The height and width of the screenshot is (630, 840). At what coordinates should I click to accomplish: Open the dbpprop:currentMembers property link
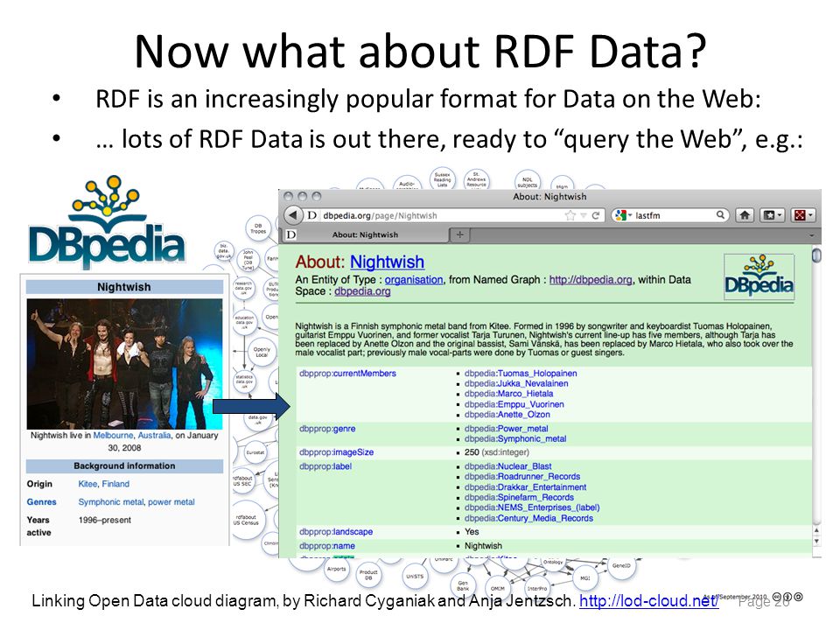[x=347, y=374]
